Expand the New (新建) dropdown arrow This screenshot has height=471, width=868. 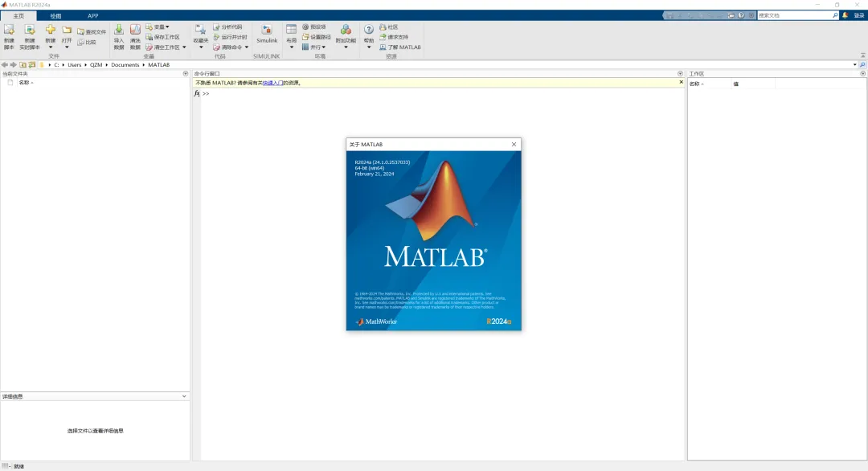point(51,47)
